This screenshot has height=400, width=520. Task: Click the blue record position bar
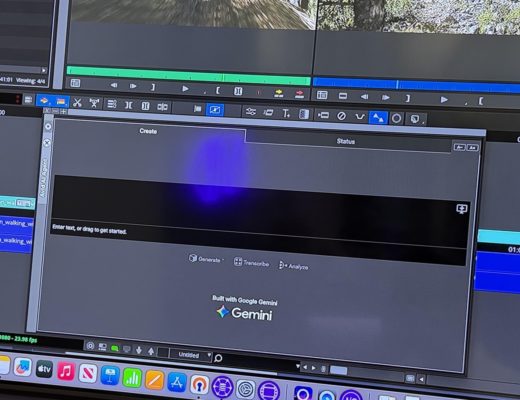(416, 85)
